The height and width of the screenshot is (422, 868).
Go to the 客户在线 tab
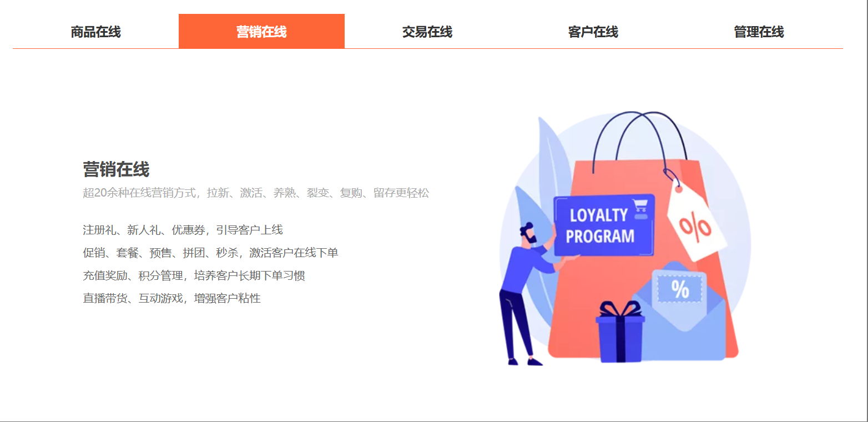coord(593,32)
